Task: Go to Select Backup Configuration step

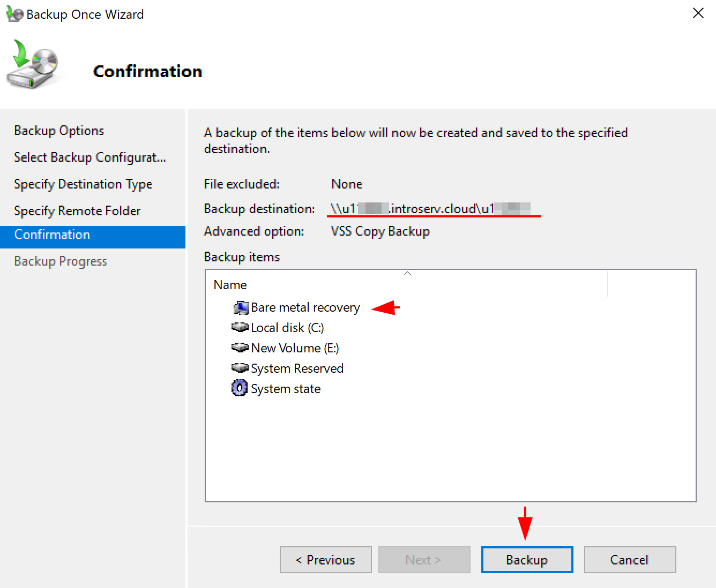Action: pyautogui.click(x=89, y=157)
